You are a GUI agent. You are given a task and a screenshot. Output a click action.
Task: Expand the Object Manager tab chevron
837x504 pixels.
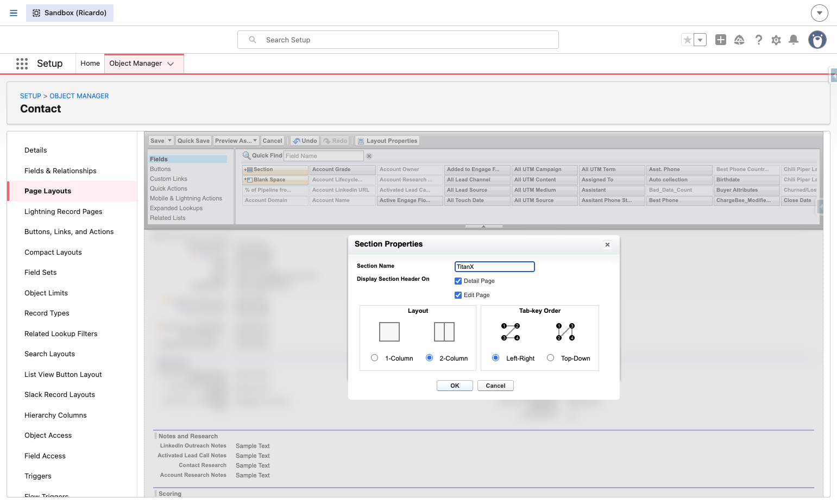pos(171,64)
